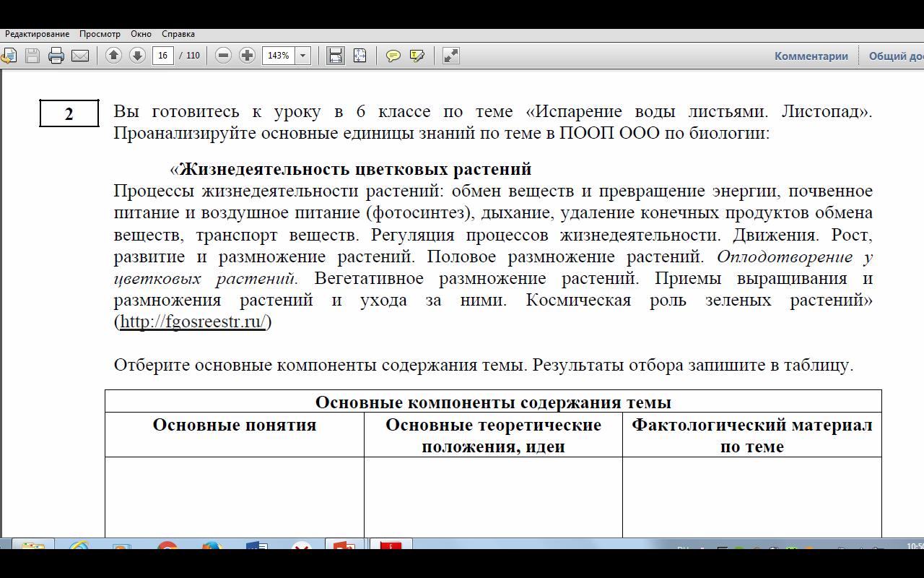Click the Save floppy disk icon
This screenshot has height=578, width=924.
pos(32,56)
